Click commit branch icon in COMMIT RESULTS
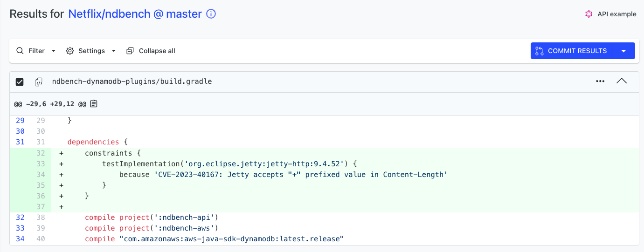Image resolution: width=644 pixels, height=252 pixels. click(540, 51)
